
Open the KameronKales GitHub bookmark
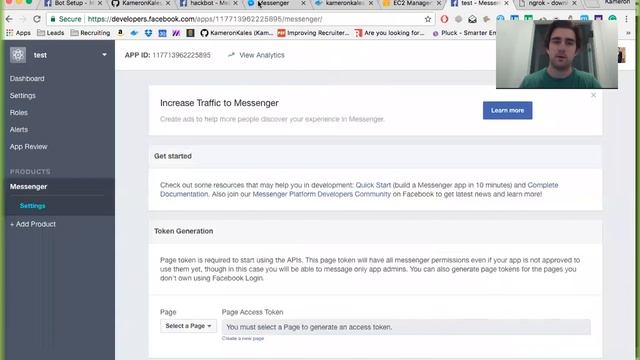tap(237, 33)
